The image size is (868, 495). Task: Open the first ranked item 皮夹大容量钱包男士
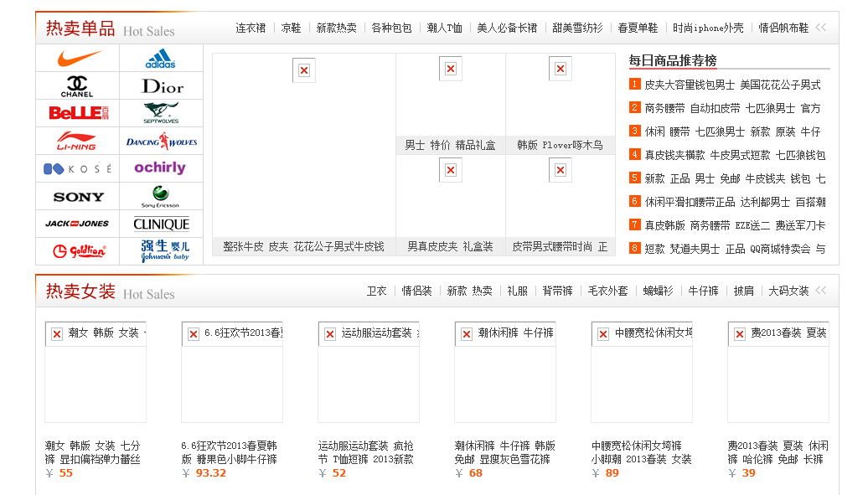pos(732,85)
